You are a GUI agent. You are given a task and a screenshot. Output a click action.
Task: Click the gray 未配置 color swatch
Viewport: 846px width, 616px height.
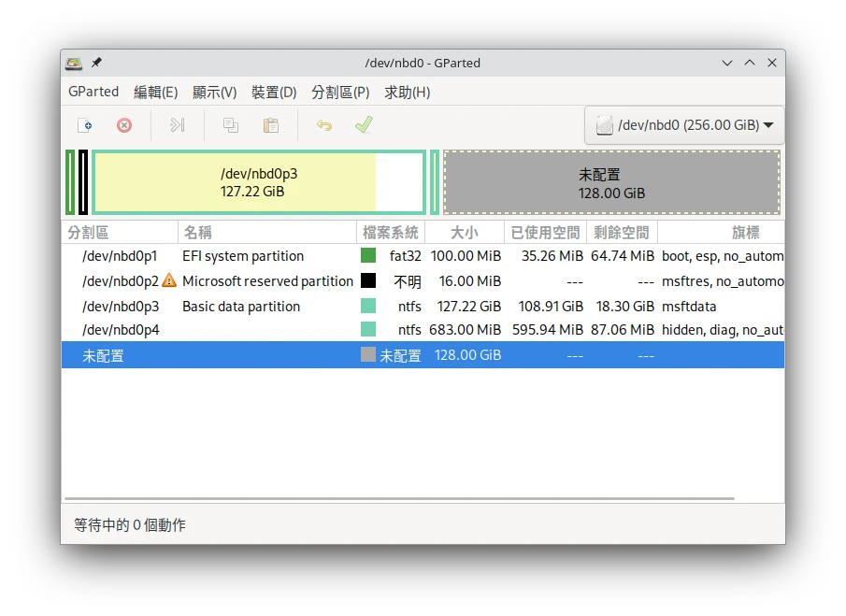pyautogui.click(x=368, y=354)
